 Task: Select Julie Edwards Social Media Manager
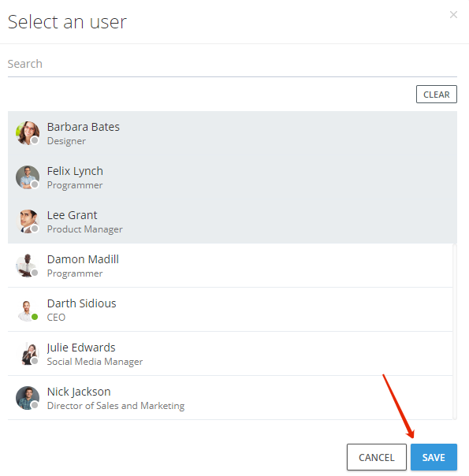(x=230, y=354)
